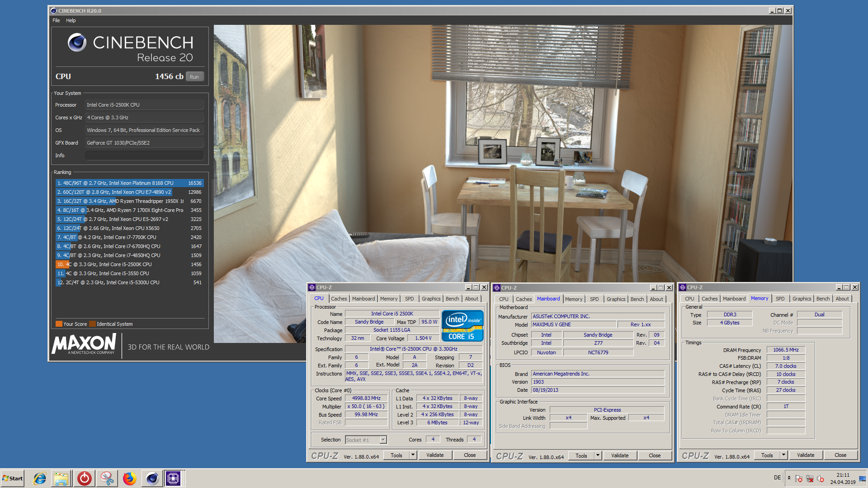The image size is (868, 488).
Task: Switch to Cinebench taskbar icon
Action: click(152, 478)
